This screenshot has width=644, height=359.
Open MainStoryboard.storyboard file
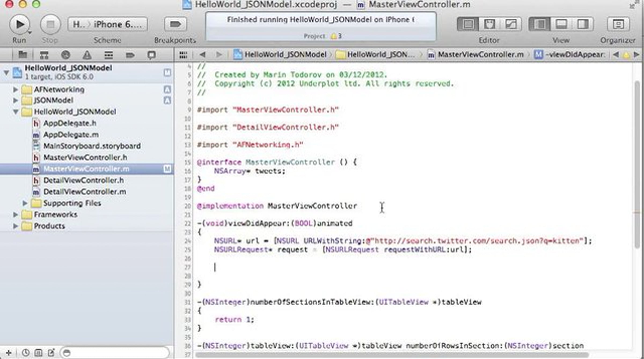(92, 146)
